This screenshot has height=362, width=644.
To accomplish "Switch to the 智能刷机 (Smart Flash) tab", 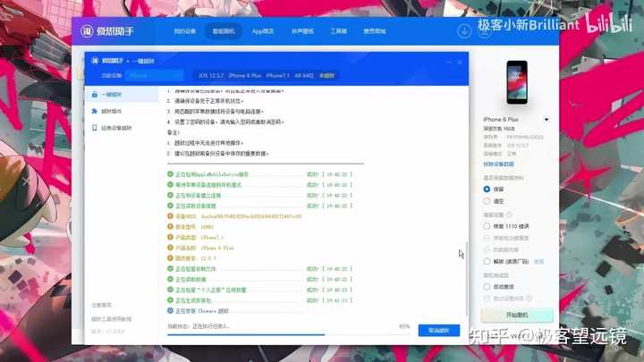I will coord(224,31).
